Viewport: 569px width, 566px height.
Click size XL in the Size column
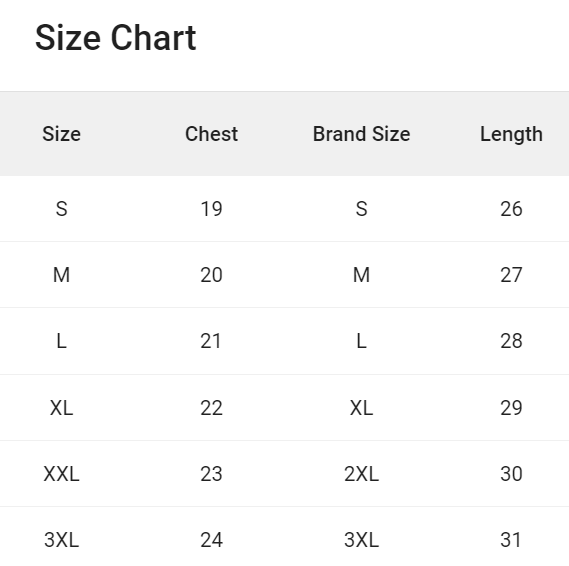click(61, 408)
